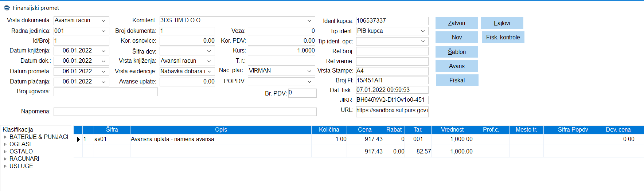Open the Datum knjiženja date picker

point(104,51)
